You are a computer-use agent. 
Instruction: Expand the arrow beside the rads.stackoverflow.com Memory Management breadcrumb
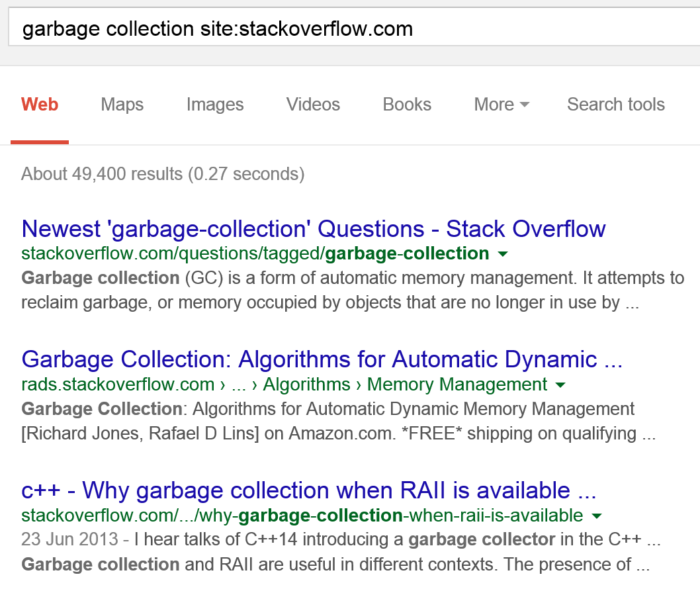point(560,385)
